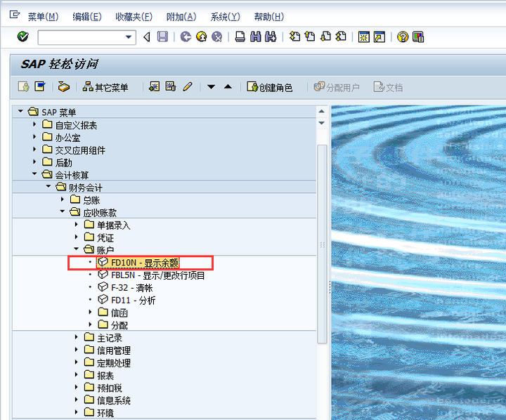Click the First Page icon
This screenshot has height=420, width=506.
(294, 37)
